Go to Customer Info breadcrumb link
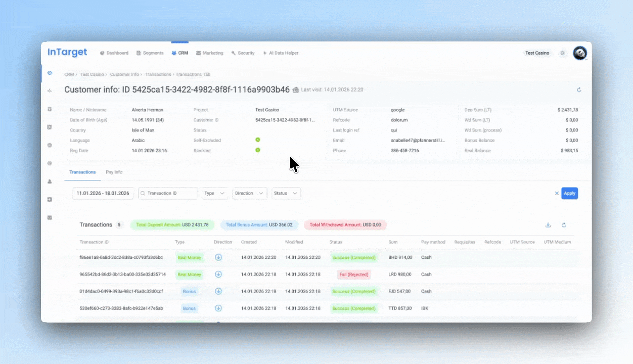Image resolution: width=633 pixels, height=364 pixels. (x=124, y=74)
